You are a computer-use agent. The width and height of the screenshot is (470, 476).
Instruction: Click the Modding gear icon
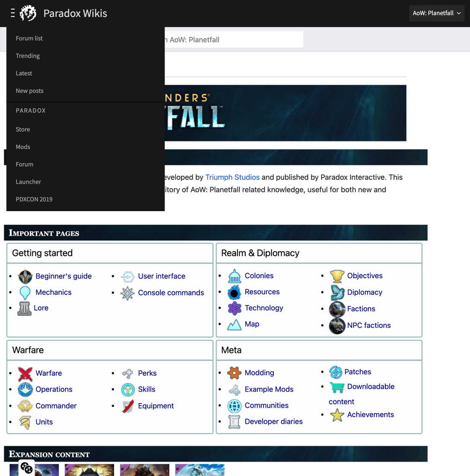234,373
